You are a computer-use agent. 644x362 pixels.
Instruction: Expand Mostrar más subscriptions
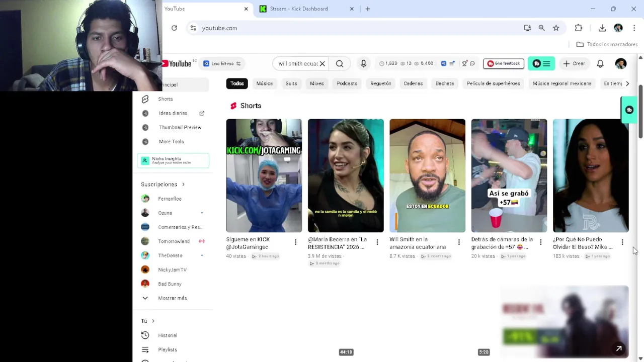click(172, 298)
